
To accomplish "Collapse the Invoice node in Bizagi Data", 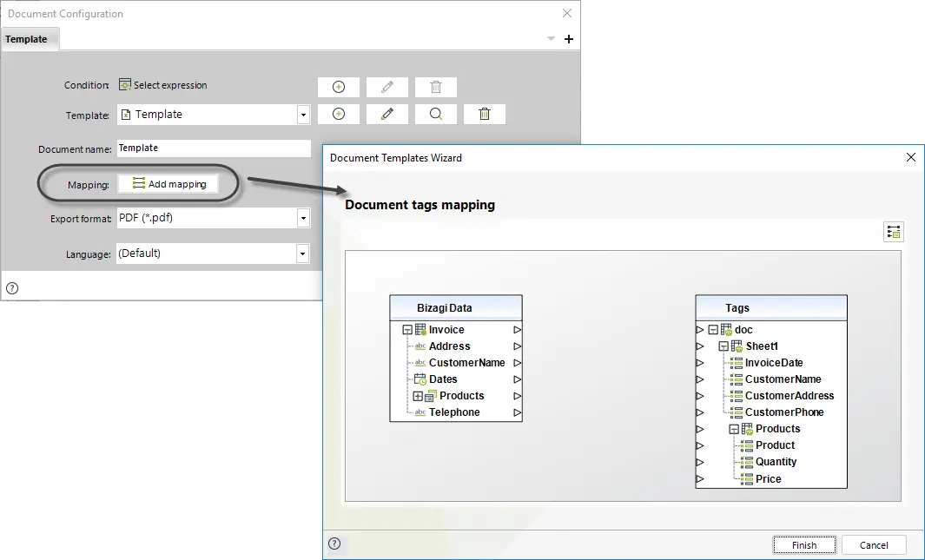I will [x=407, y=330].
